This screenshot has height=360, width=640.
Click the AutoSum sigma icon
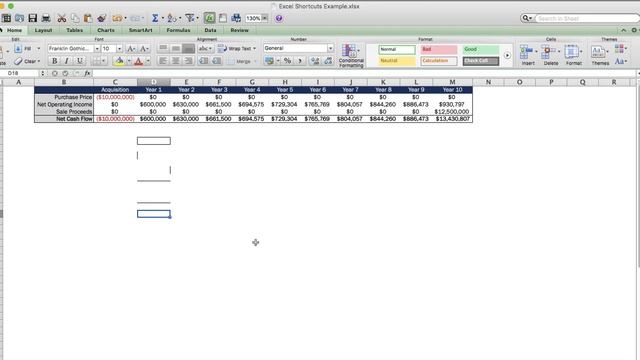[155, 18]
